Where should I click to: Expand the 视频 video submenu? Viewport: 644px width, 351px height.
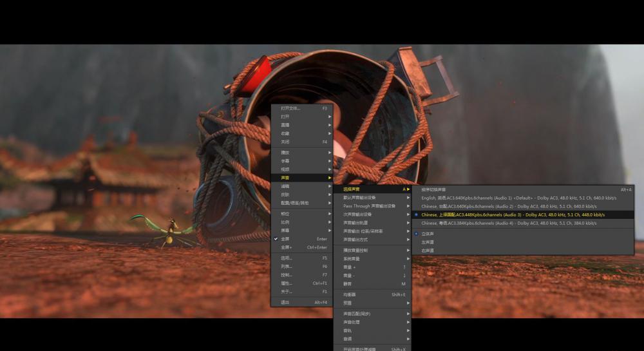pyautogui.click(x=302, y=169)
